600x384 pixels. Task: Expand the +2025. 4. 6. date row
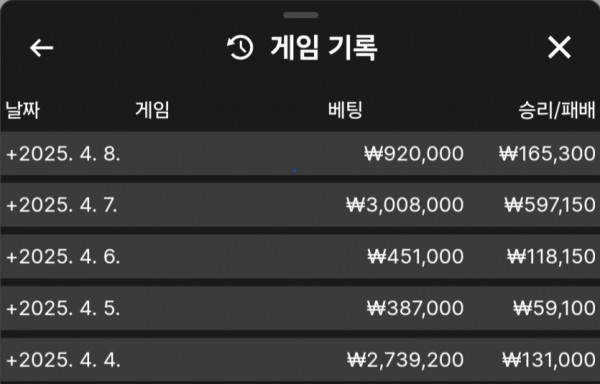[x=300, y=256]
